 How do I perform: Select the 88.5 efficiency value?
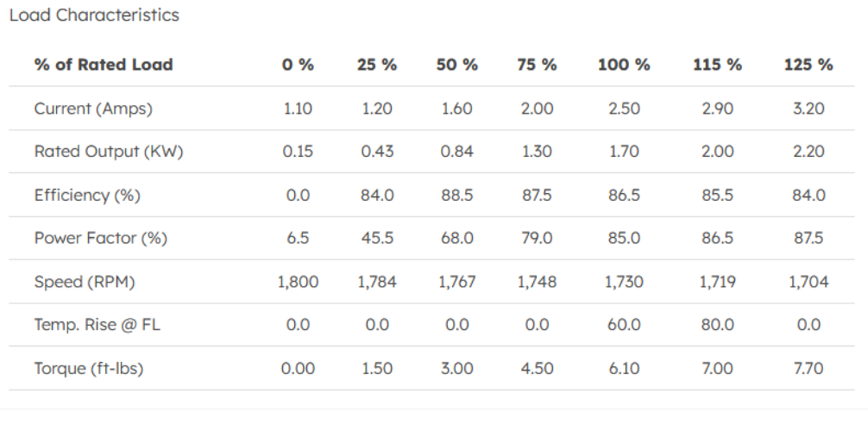click(457, 196)
